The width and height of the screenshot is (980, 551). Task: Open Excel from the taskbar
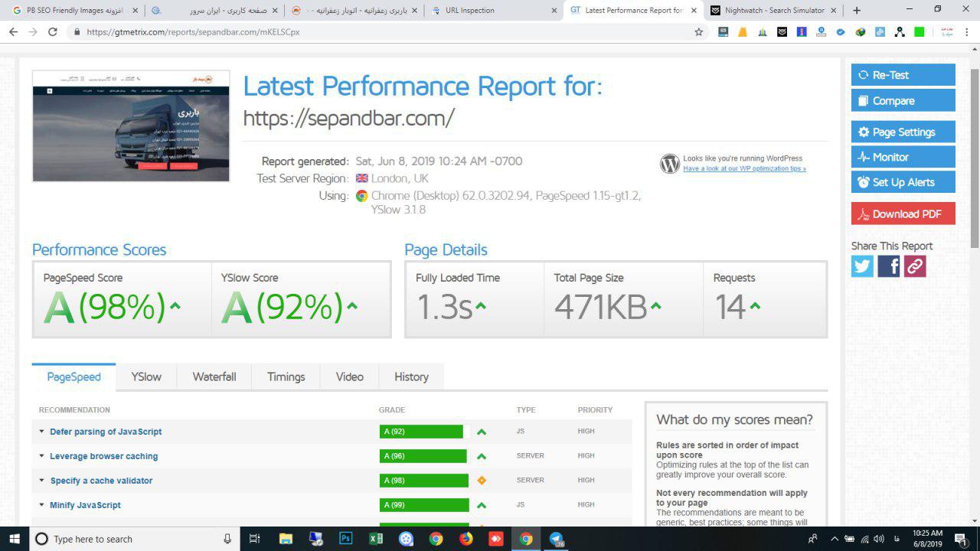(x=375, y=539)
